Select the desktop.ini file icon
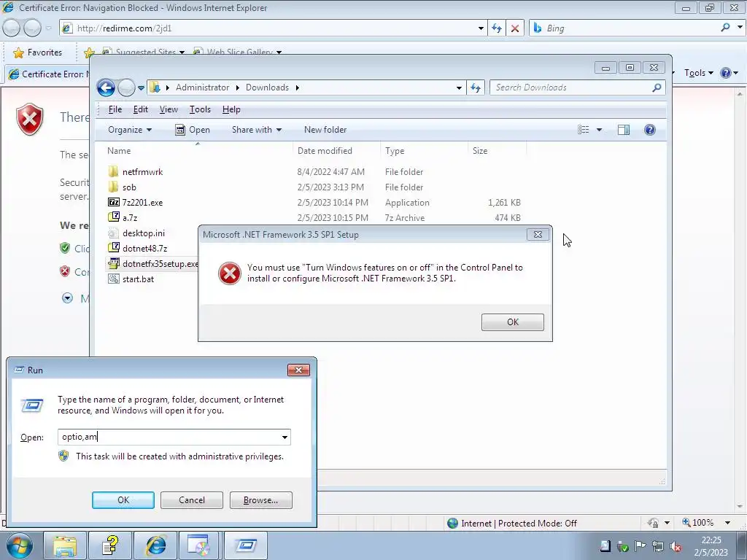Image resolution: width=747 pixels, height=560 pixels. [113, 233]
